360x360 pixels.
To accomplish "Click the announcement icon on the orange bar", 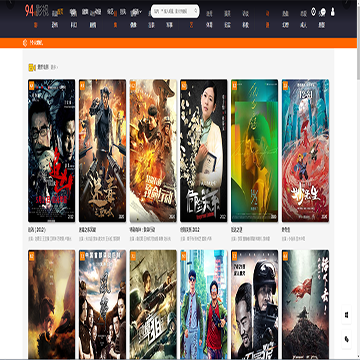I will (25, 43).
